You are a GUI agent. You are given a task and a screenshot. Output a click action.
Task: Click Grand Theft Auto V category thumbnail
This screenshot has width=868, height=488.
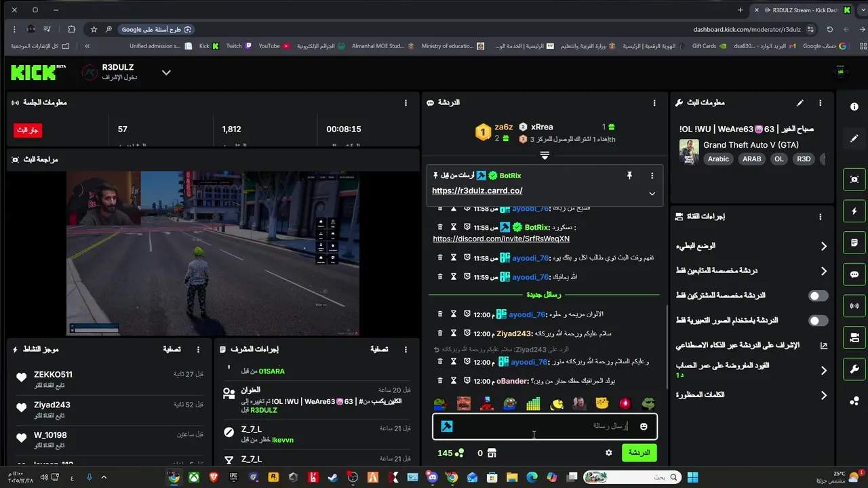(x=689, y=152)
